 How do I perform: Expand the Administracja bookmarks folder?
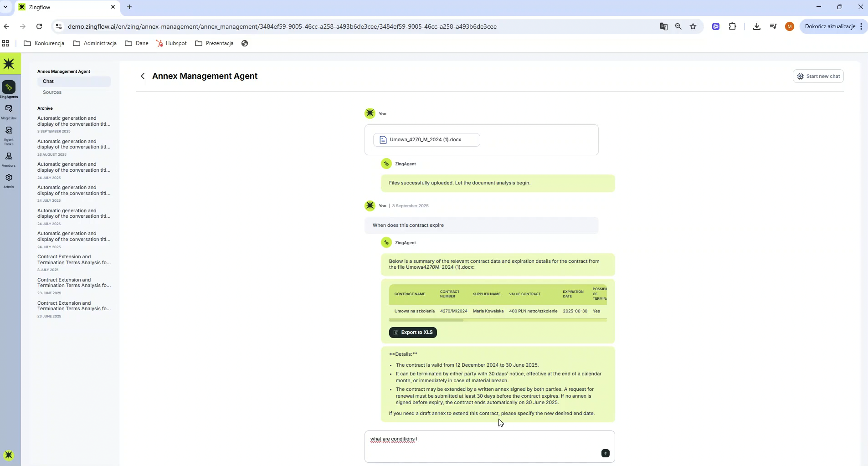[95, 43]
